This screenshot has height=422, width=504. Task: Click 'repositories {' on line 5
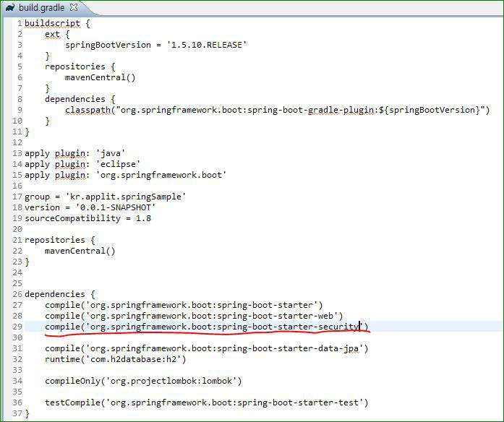click(x=80, y=66)
